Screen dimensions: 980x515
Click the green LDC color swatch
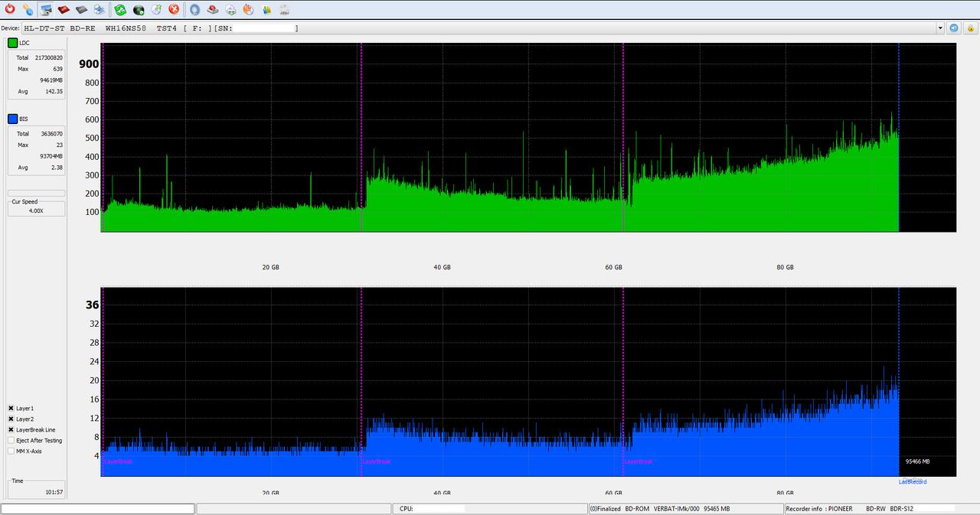pyautogui.click(x=13, y=43)
